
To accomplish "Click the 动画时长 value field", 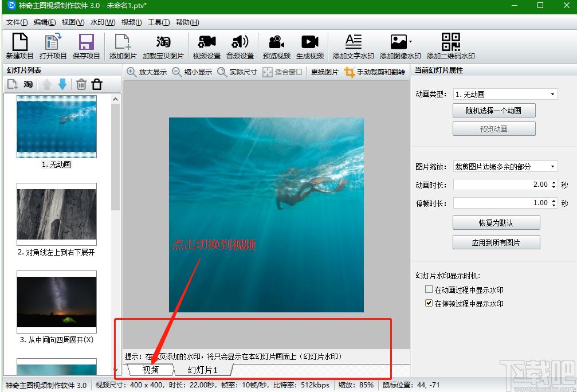I will click(x=501, y=185).
